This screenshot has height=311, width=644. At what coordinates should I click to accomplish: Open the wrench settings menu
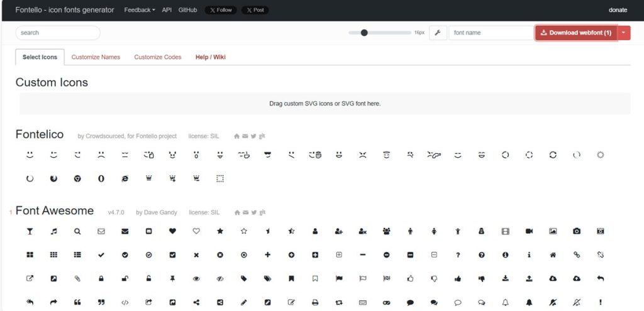tap(438, 33)
